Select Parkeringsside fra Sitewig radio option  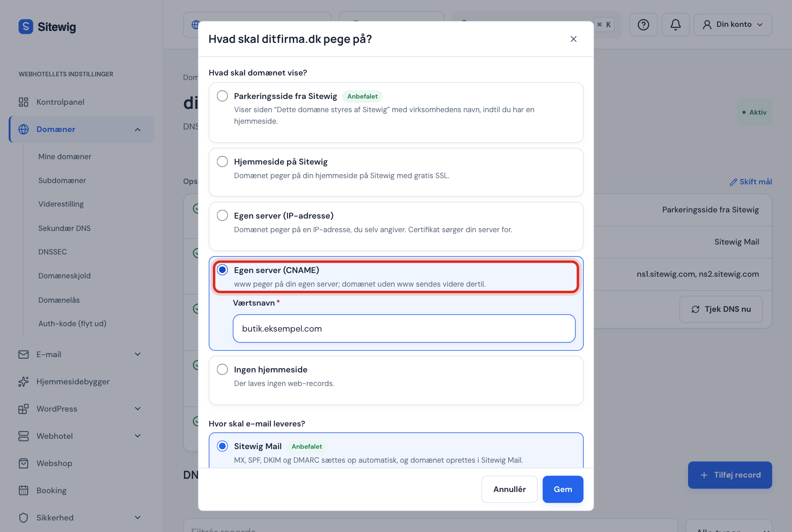point(222,96)
